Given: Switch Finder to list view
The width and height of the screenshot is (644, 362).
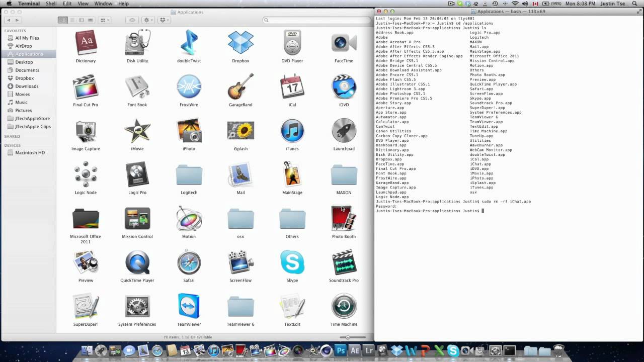Looking at the screenshot, I should tap(72, 20).
